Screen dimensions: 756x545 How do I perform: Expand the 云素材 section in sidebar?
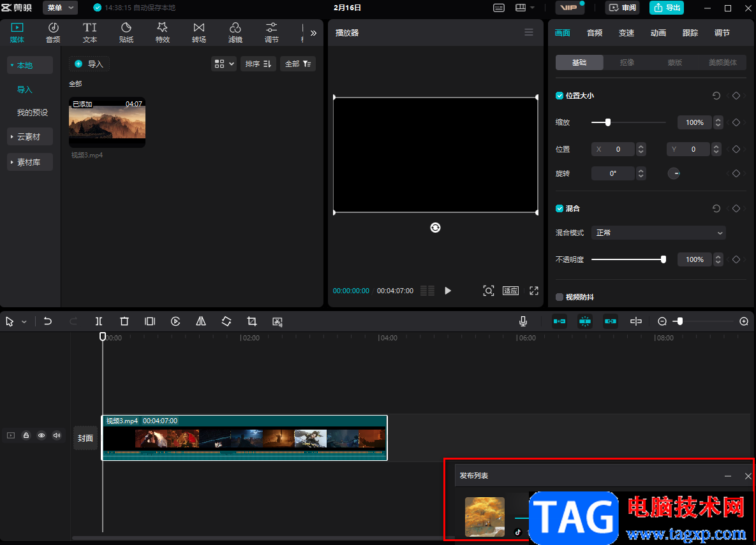click(x=29, y=137)
